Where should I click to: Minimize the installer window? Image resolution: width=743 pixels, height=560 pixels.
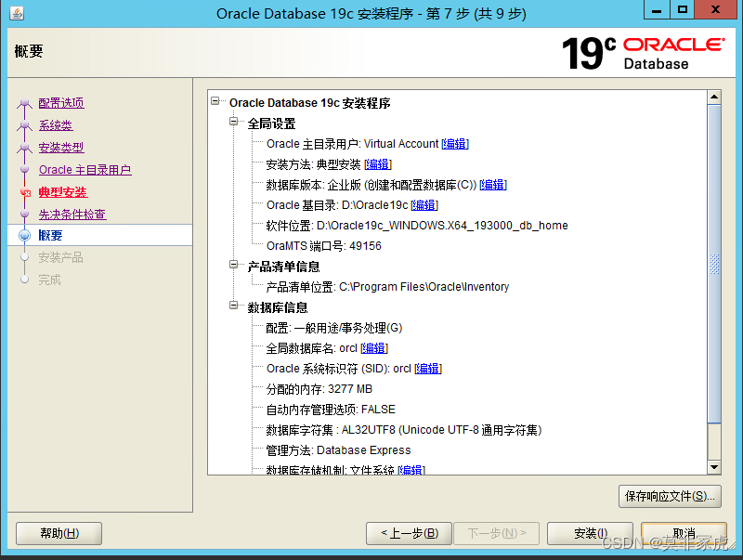[x=657, y=10]
